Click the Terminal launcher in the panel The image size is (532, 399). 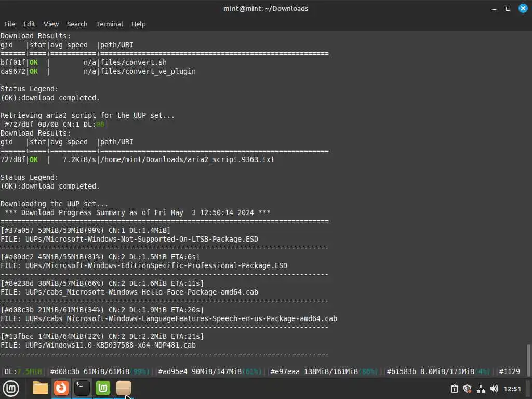point(82,388)
